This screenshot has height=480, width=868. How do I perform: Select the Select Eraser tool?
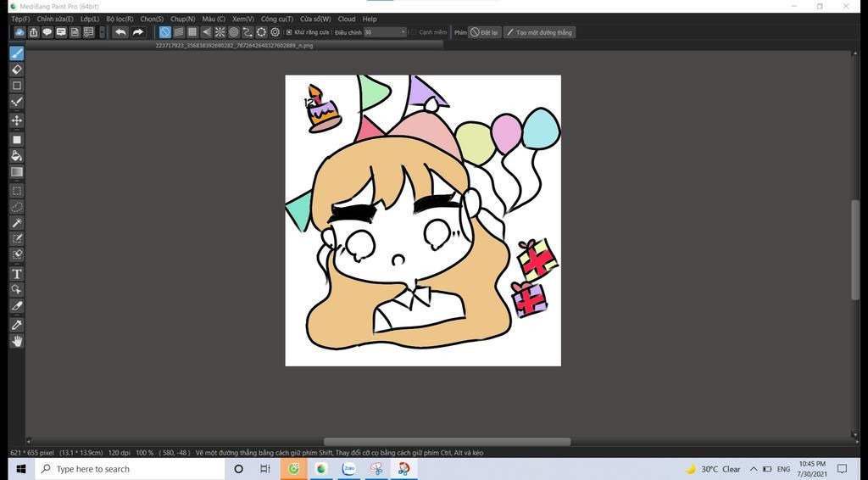[17, 254]
